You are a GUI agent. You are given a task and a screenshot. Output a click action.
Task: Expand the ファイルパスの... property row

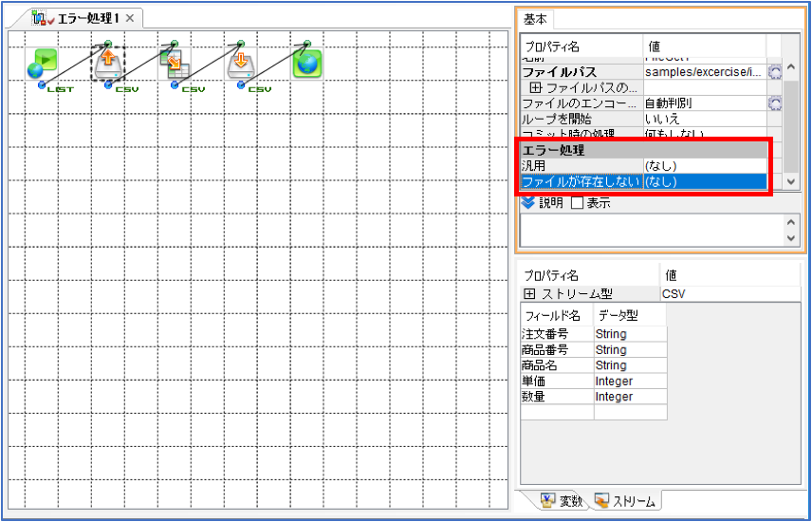click(536, 87)
